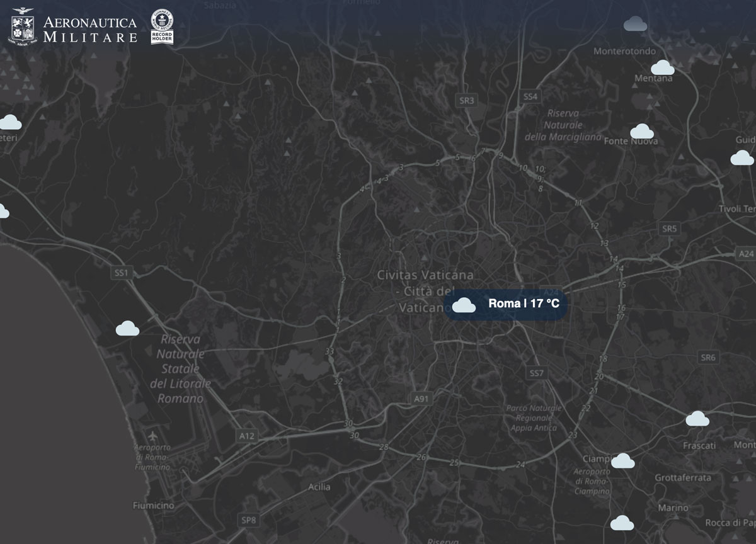Click the Aeronautica Militare title text
The height and width of the screenshot is (544, 756).
90,29
